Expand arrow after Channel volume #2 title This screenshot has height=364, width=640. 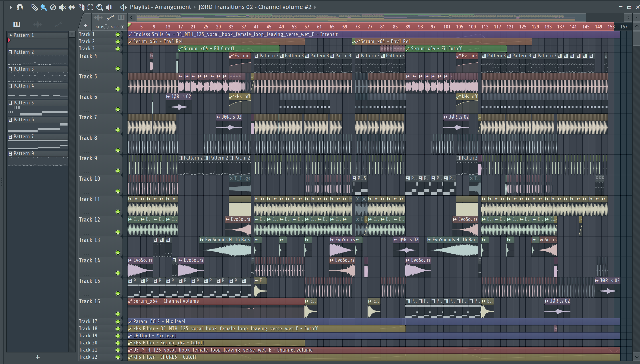pos(315,7)
